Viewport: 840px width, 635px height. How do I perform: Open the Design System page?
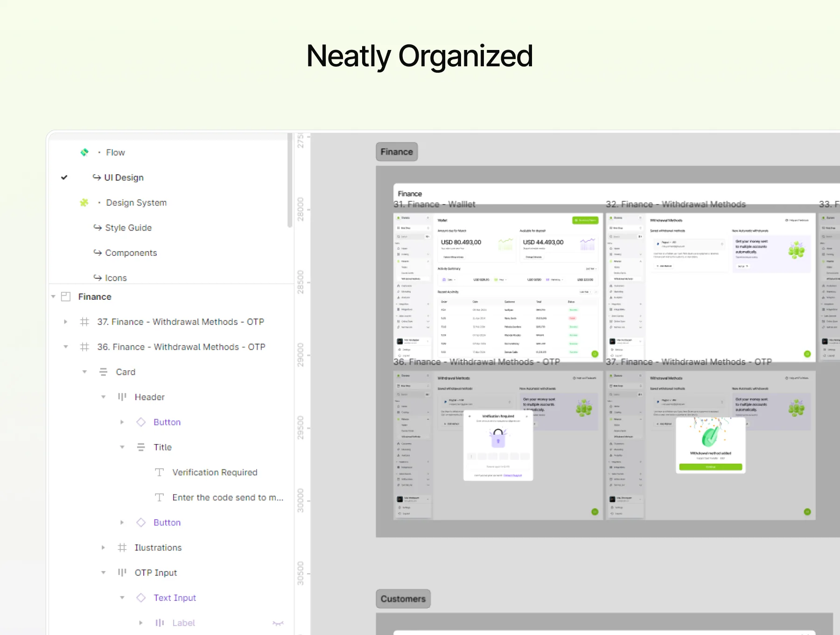click(136, 203)
